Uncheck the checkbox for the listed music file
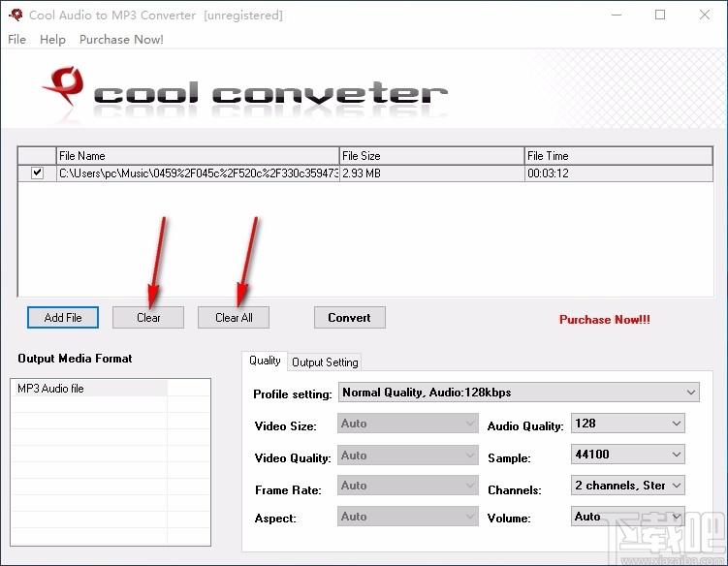 pyautogui.click(x=37, y=173)
